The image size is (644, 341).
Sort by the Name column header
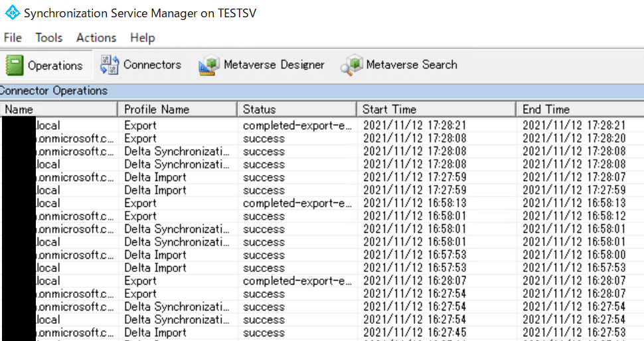[x=58, y=109]
